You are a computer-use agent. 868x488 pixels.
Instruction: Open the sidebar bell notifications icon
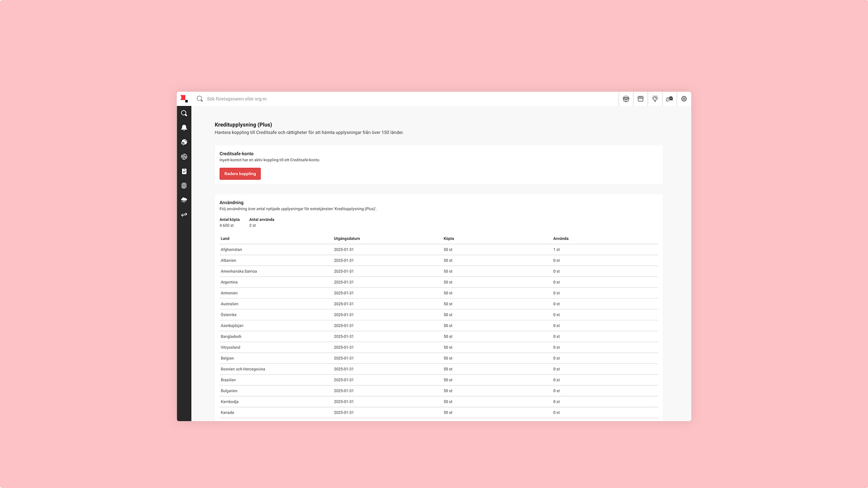coord(184,128)
